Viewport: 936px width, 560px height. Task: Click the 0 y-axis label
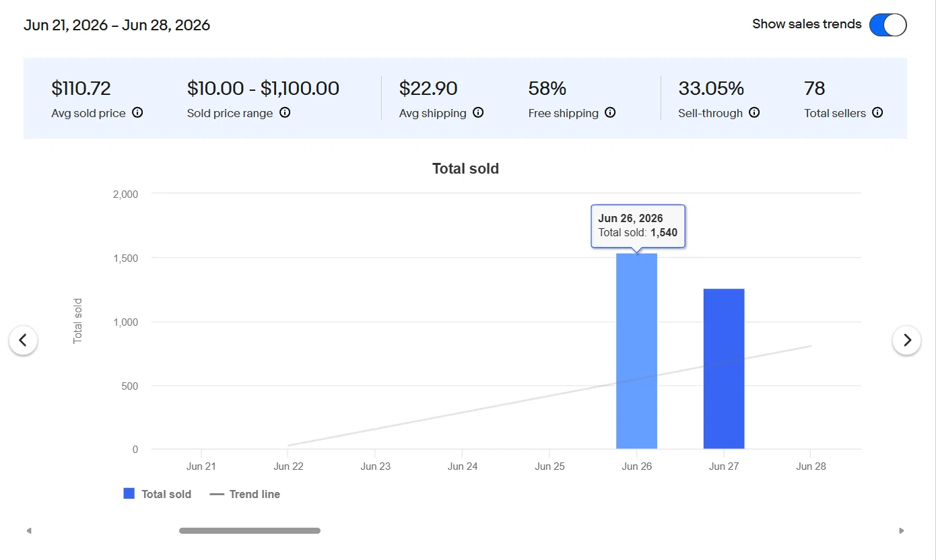[x=135, y=450]
